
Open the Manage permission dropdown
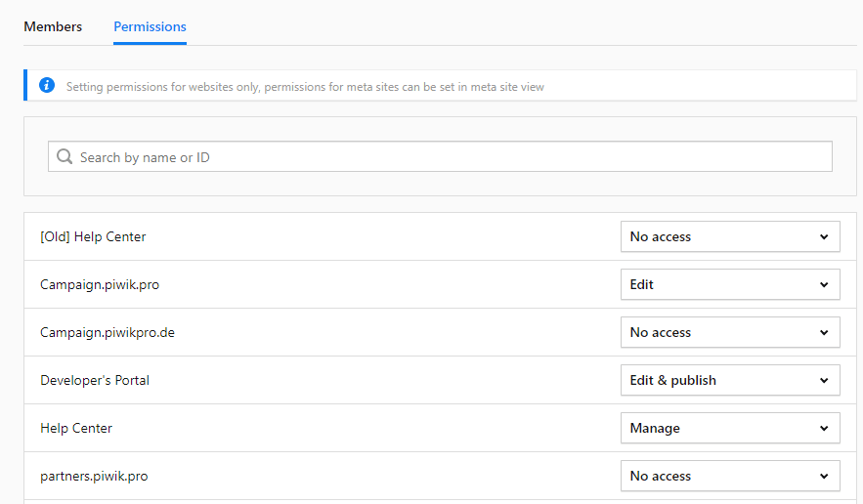pyautogui.click(x=729, y=428)
